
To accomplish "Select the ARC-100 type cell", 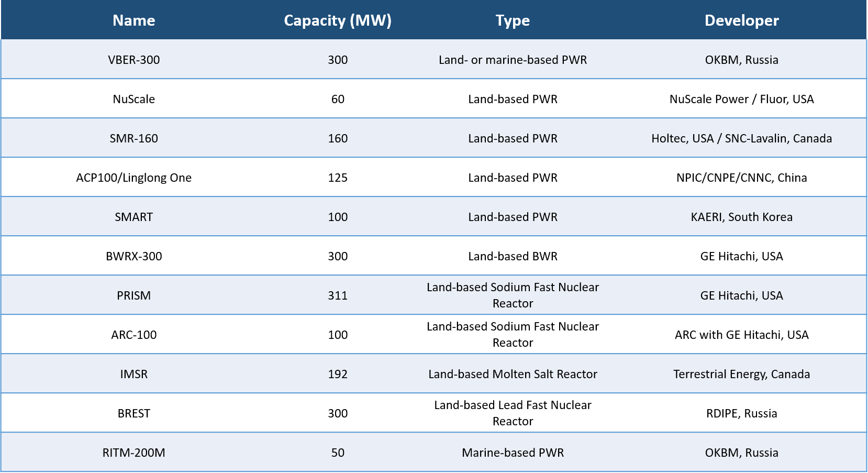I will point(513,334).
